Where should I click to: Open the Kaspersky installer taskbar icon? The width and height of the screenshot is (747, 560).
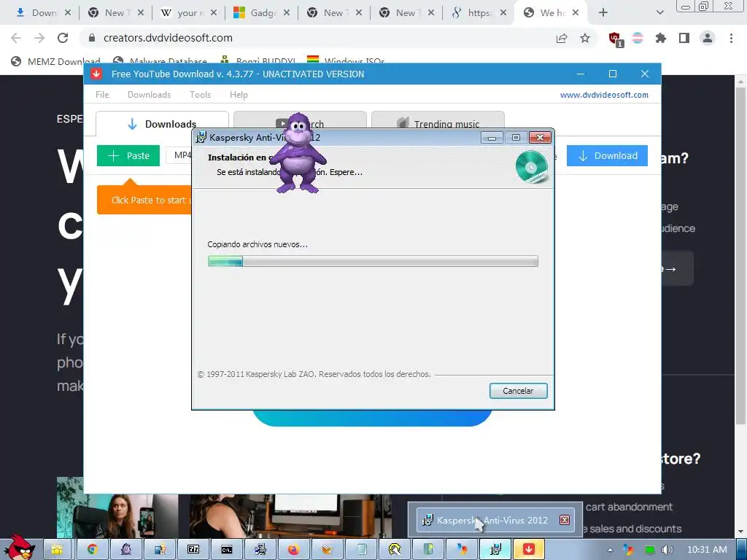495,550
